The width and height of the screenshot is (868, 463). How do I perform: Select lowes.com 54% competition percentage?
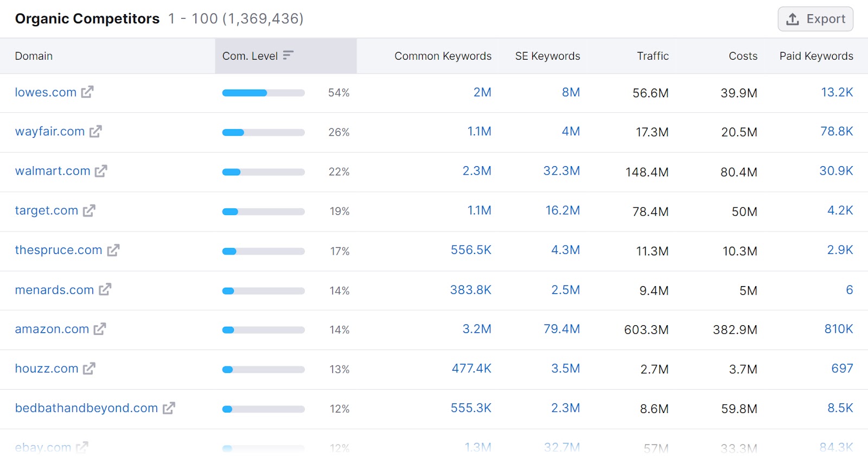click(339, 93)
